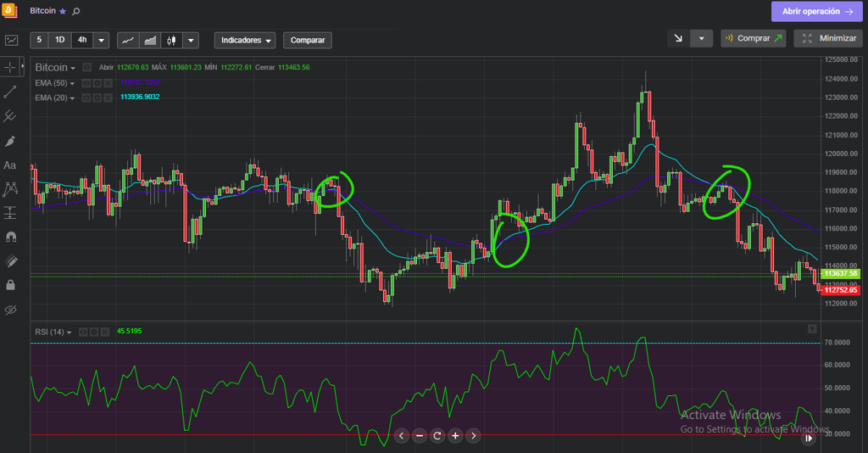Toggle lock all drawings
Screen dimensions: 868x453
click(10, 285)
